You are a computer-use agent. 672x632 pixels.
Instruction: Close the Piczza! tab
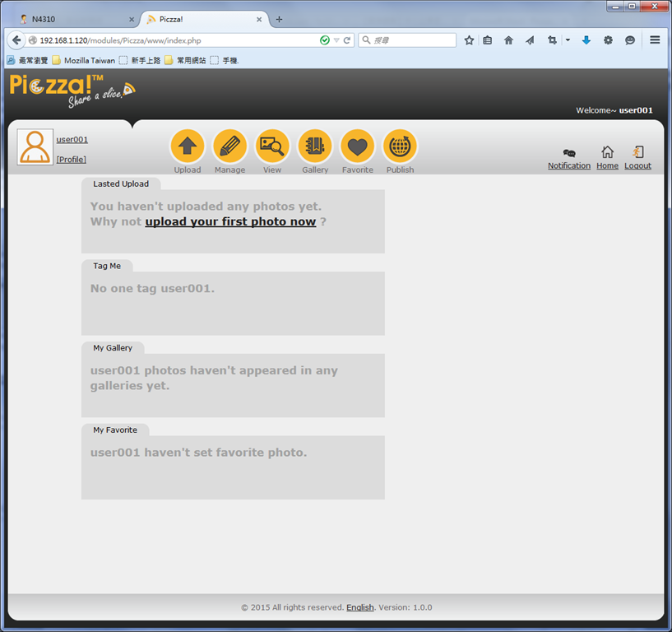259,19
